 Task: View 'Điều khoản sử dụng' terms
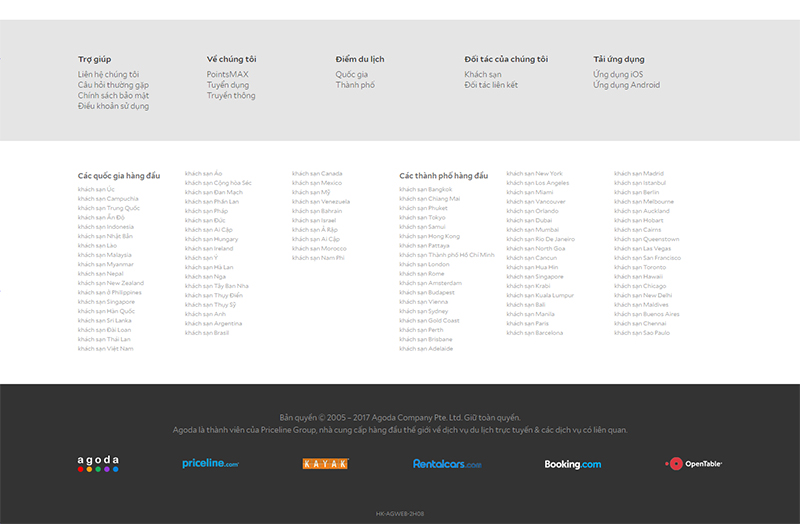pyautogui.click(x=113, y=106)
